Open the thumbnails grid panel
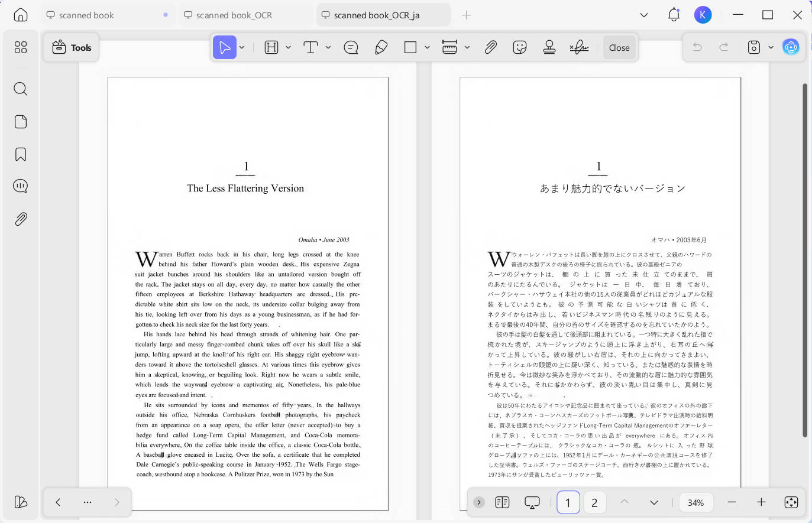This screenshot has width=812, height=523. [21, 47]
